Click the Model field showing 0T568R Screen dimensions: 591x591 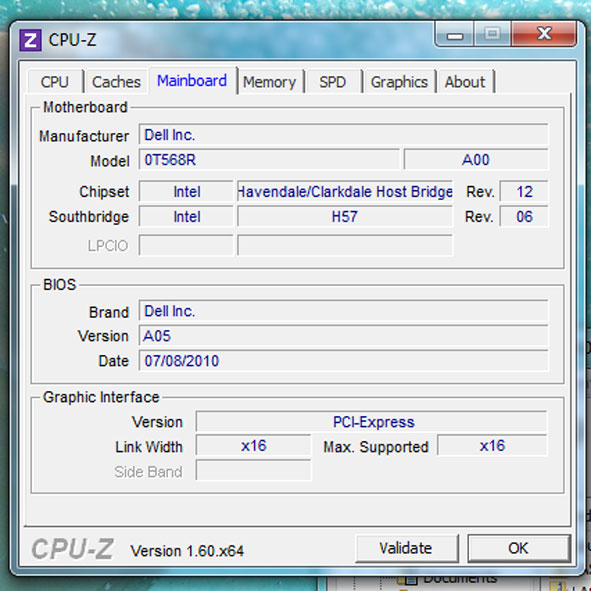(269, 159)
